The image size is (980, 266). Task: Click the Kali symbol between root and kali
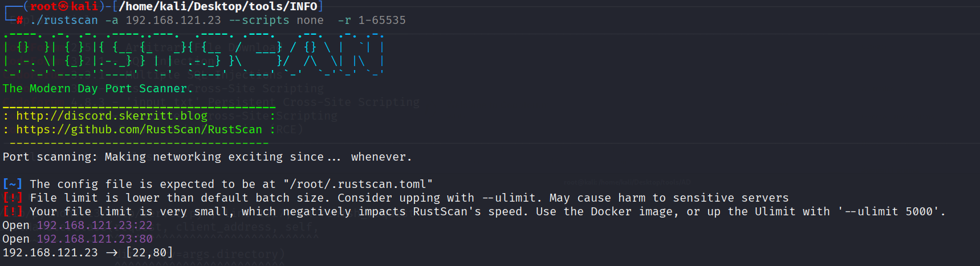[63, 6]
